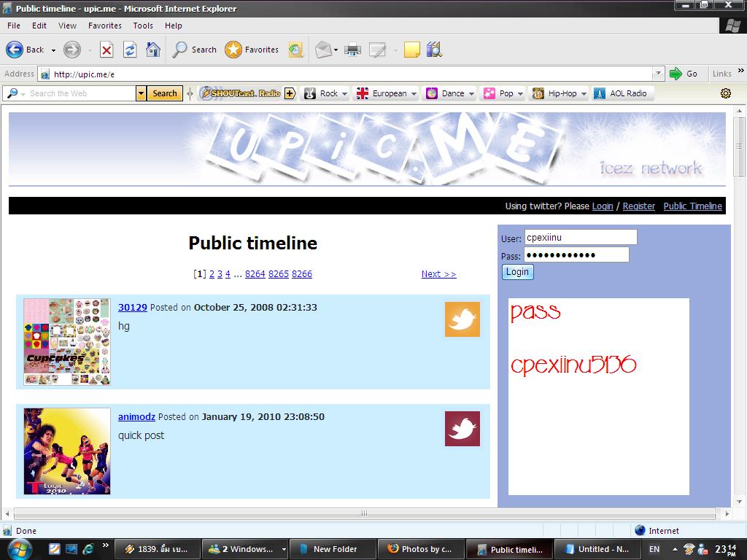Print the page with printer icon
Viewport: 747px width, 560px height.
(352, 50)
